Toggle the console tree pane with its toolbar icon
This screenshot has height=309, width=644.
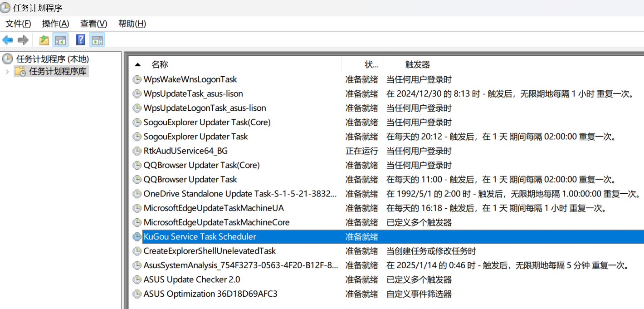[60, 40]
